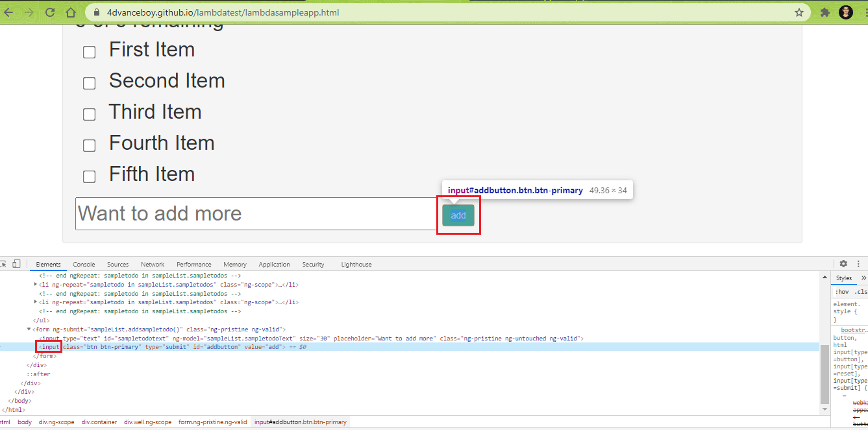
Task: Tick the Third Item checkbox
Action: pyautogui.click(x=90, y=114)
